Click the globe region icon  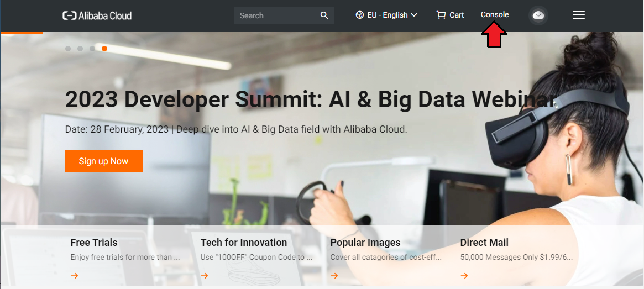360,15
